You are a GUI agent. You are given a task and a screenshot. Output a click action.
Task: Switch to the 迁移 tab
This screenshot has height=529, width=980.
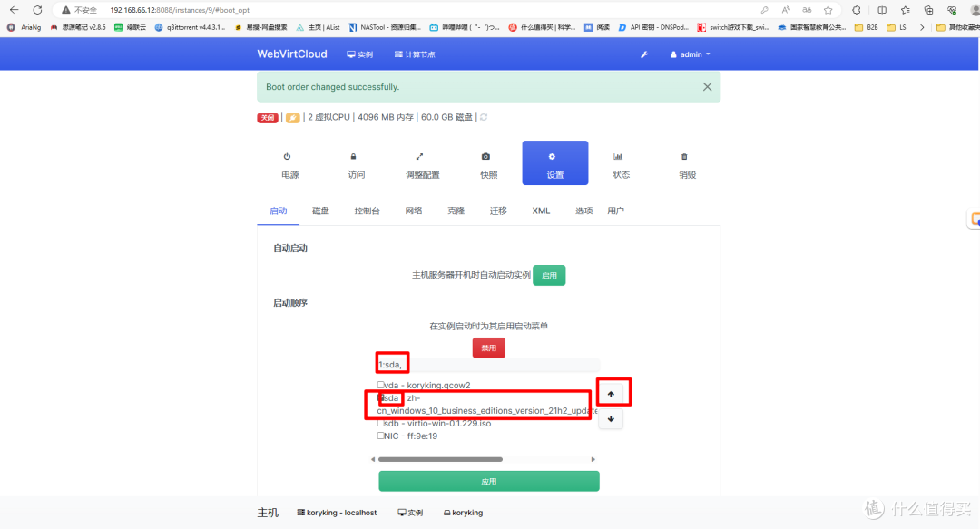498,211
